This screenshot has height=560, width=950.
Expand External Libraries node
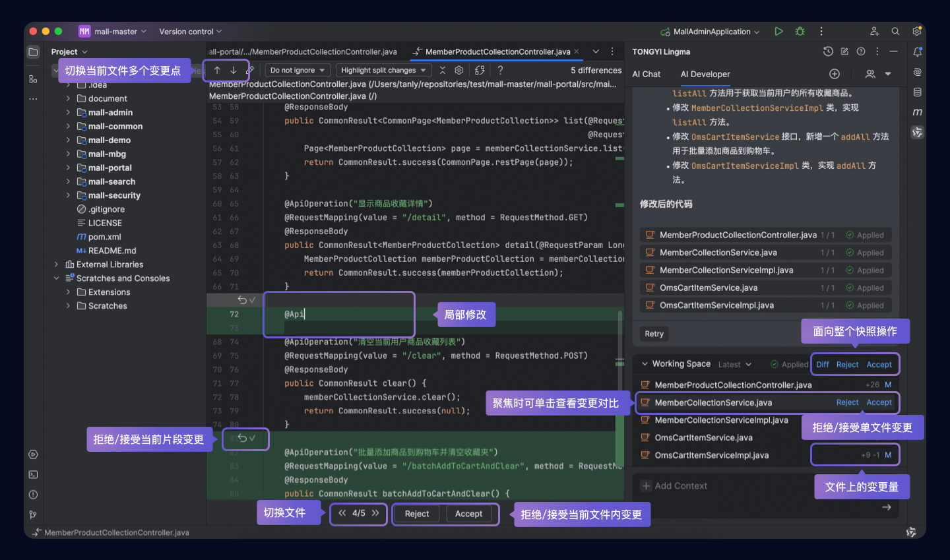pos(56,264)
